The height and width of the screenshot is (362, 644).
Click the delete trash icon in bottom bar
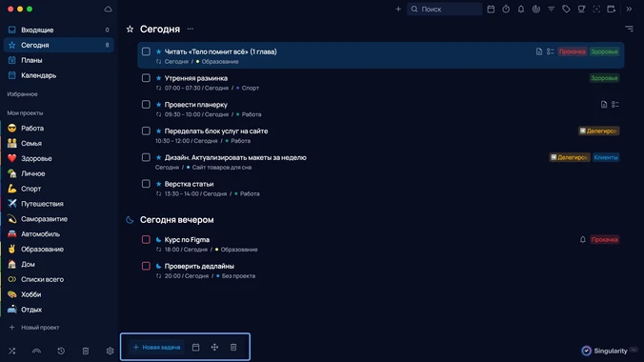[233, 347]
